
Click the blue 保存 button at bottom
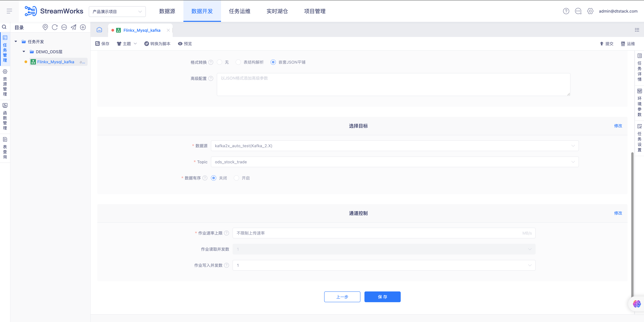point(382,297)
